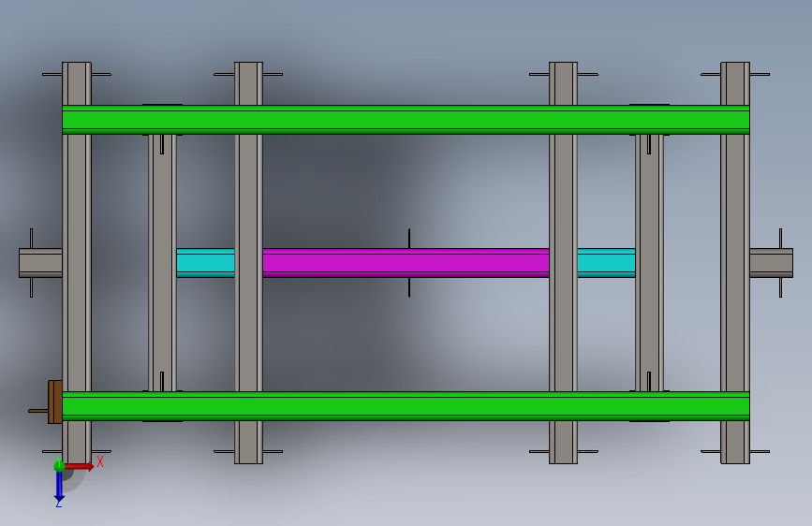The height and width of the screenshot is (526, 812).
Task: Select the leftmost gray vertical beam
Action: [77, 263]
